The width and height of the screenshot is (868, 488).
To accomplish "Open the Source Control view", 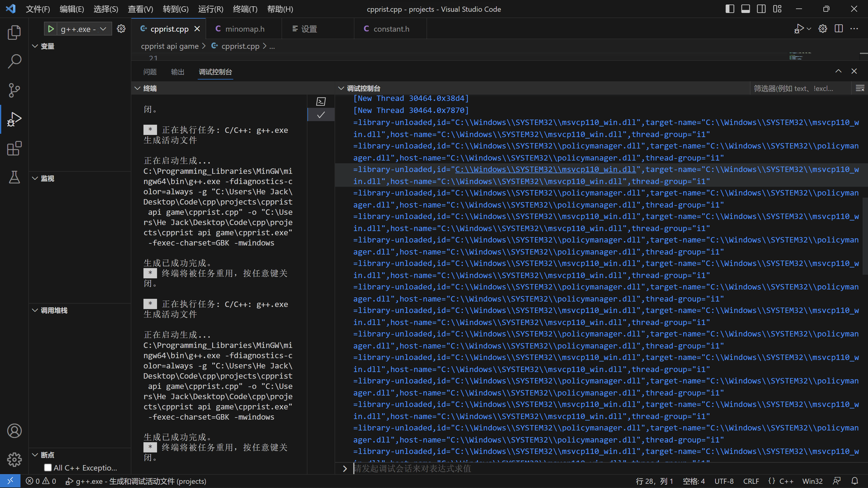I will [x=14, y=90].
